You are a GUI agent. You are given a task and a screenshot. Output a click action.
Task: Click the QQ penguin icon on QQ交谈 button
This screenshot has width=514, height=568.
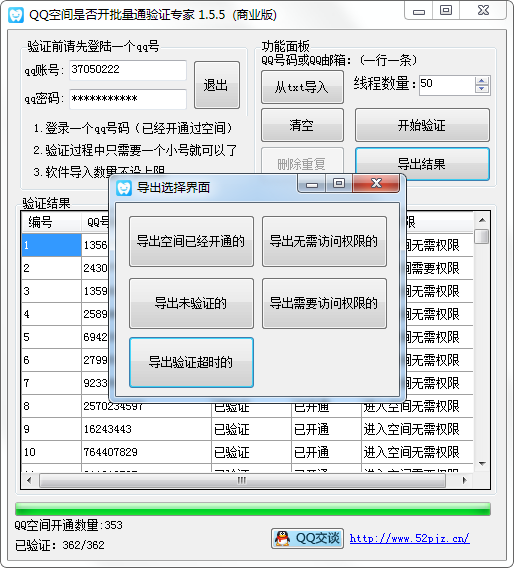[x=282, y=538]
